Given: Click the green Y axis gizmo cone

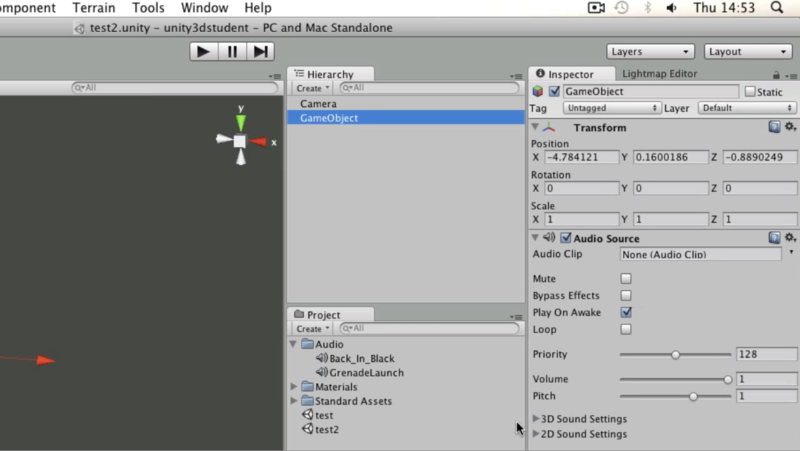Looking at the screenshot, I should [241, 122].
